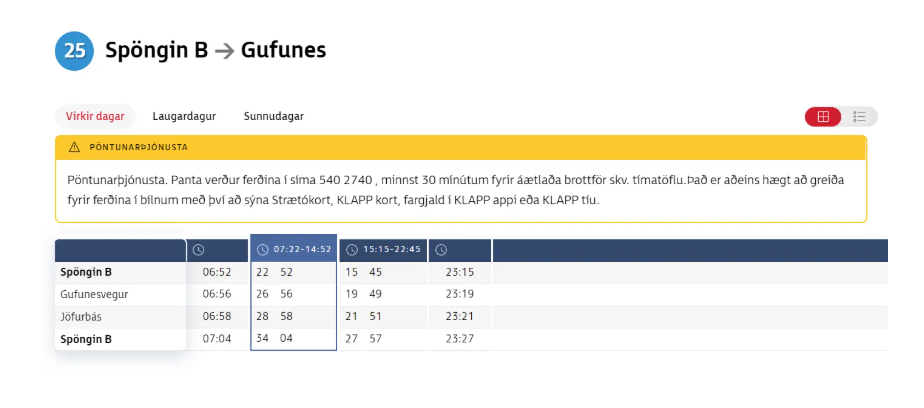Click the route 25 badge icon
Viewport: 924px width, 408px height.
pyautogui.click(x=74, y=50)
